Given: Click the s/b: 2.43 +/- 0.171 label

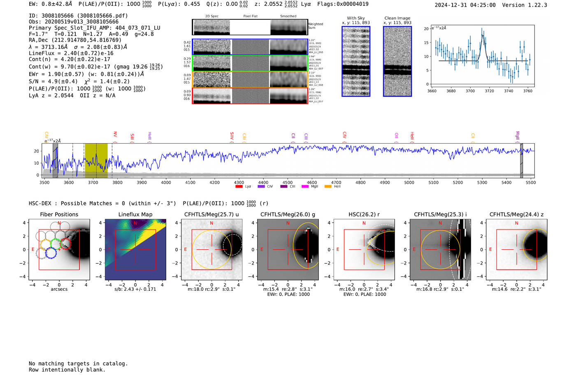Looking at the screenshot, I should [x=135, y=289].
